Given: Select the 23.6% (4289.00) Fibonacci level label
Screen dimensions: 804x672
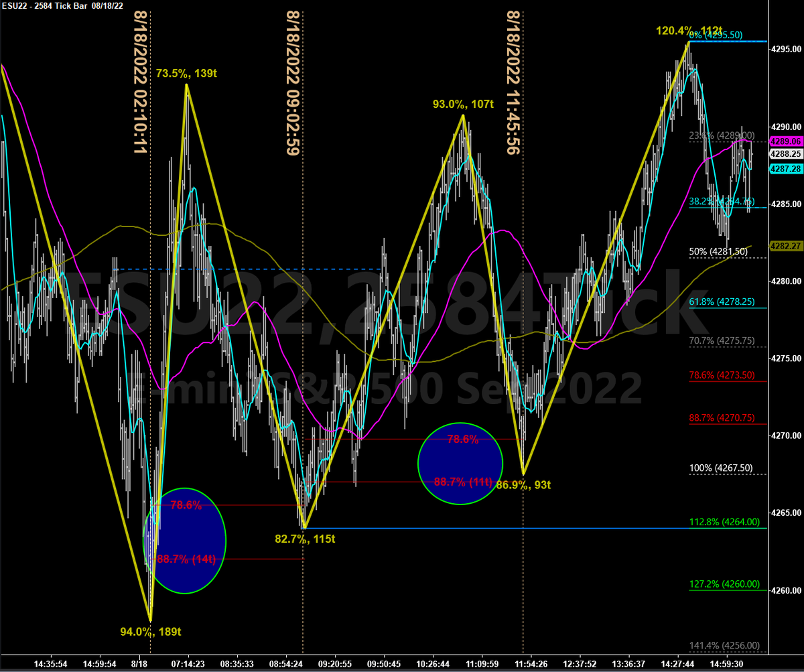Looking at the screenshot, I should pos(723,135).
